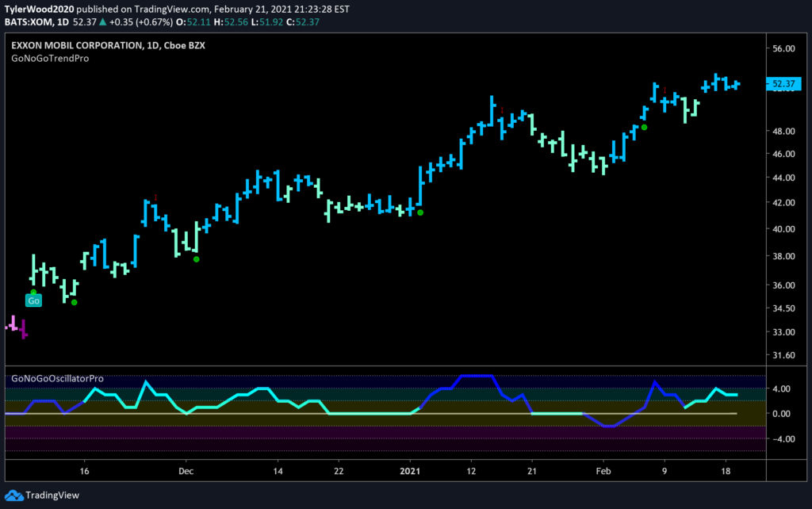Click the oscillator 4.00 axis label
Screen dimensions: 812x509
coord(781,388)
